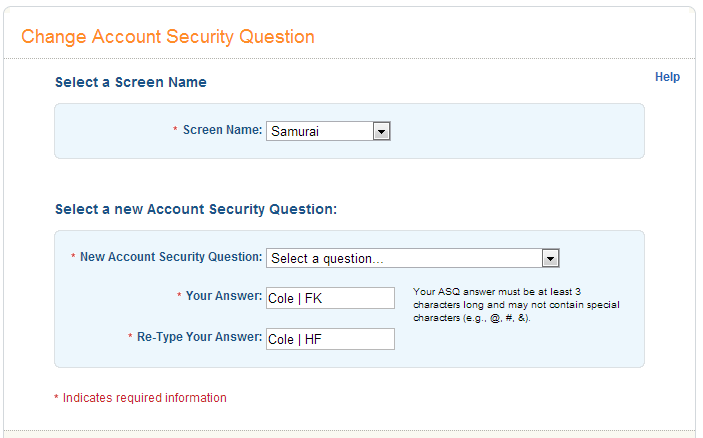Open the Help link

coord(667,77)
